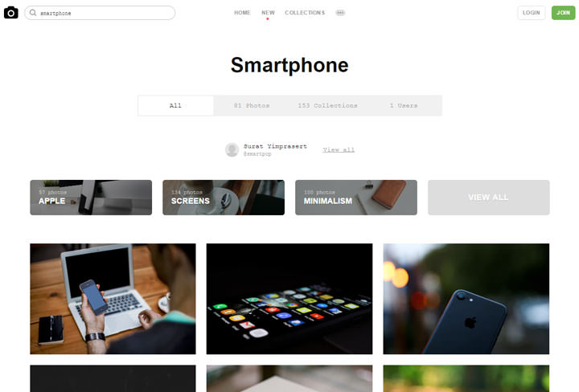Focus the smartphone search field
The width and height of the screenshot is (579, 392).
(100, 13)
